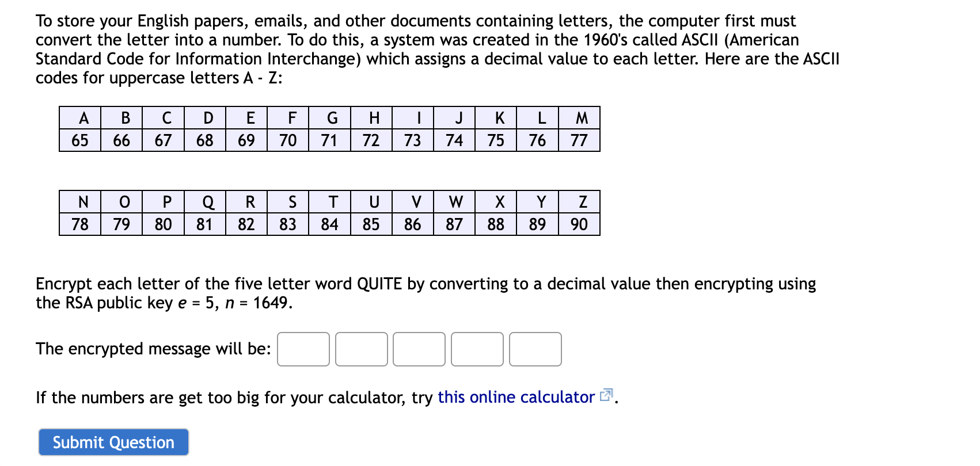Click the value 65 under letter A
980x466 pixels.
point(81,140)
